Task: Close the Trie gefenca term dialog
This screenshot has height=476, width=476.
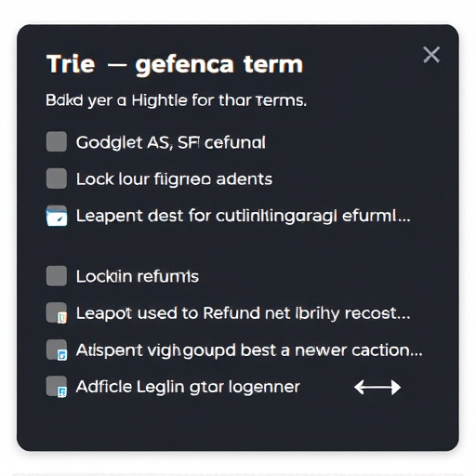Action: pyautogui.click(x=431, y=55)
